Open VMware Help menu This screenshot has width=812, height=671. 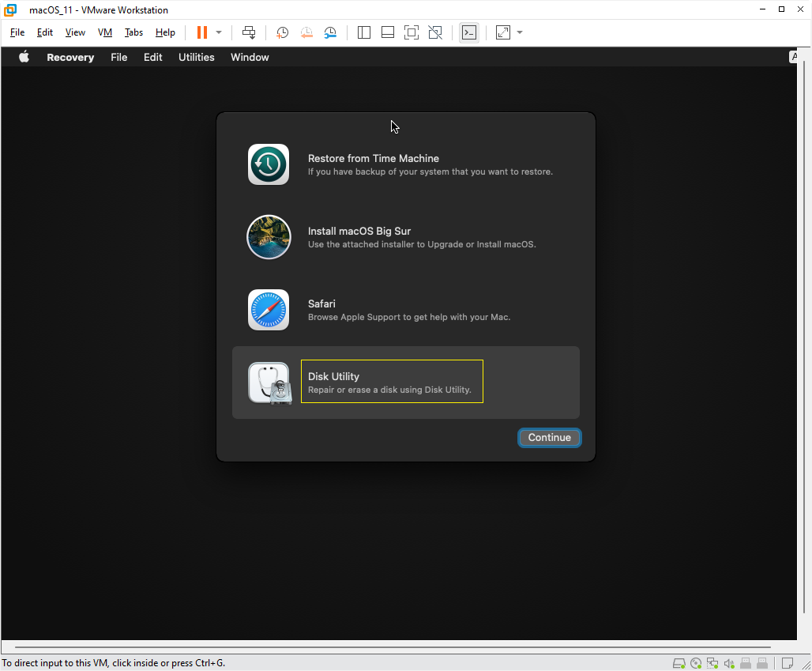(x=165, y=32)
